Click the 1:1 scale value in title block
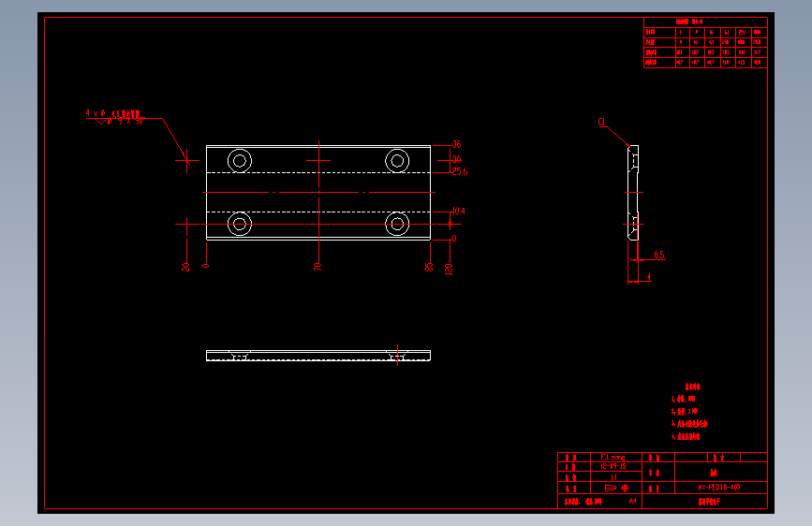Viewport: 812px width, 526px height. click(x=613, y=477)
